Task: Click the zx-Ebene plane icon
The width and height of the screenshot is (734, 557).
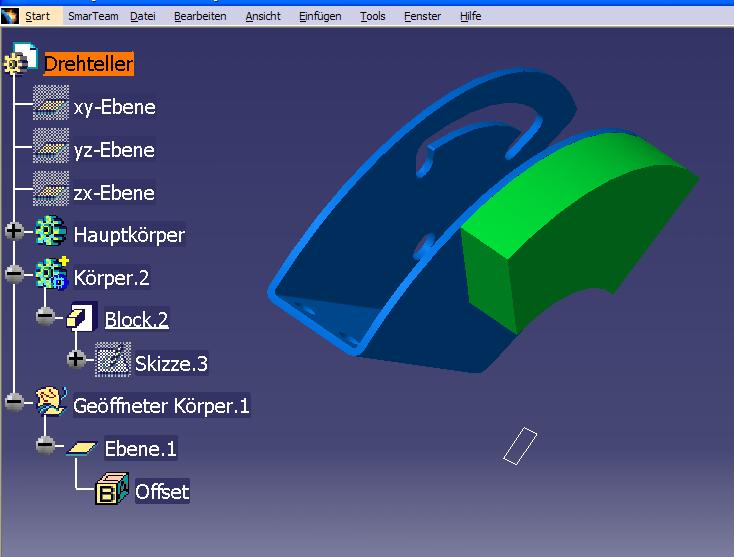Action: pyautogui.click(x=51, y=189)
